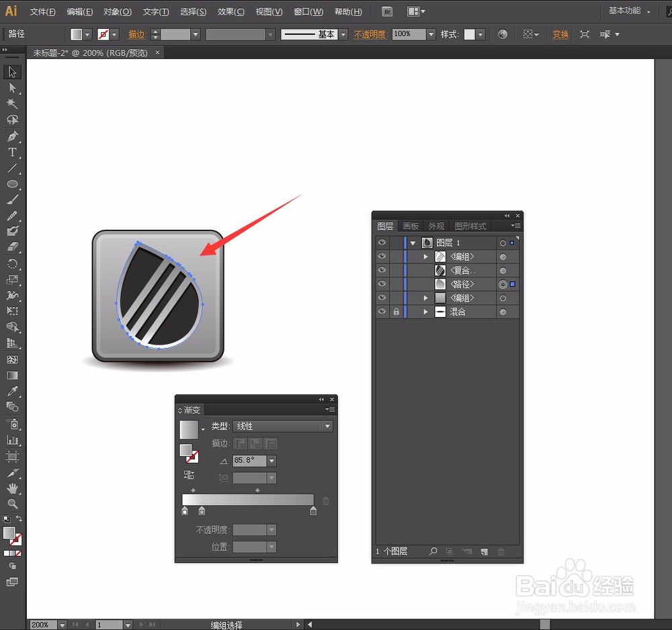Screen dimensions: 672x630
Task: Click target circle of 图层 1
Action: 503,243
